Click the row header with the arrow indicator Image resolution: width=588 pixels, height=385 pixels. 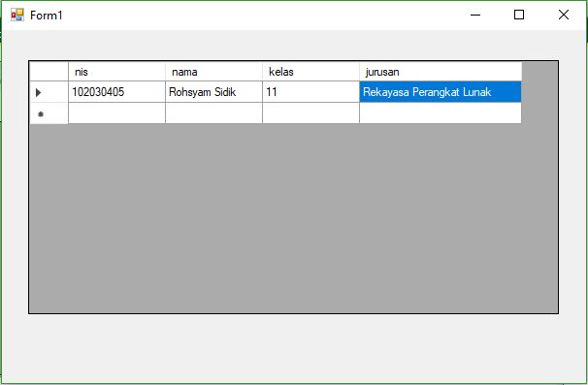pyautogui.click(x=49, y=92)
